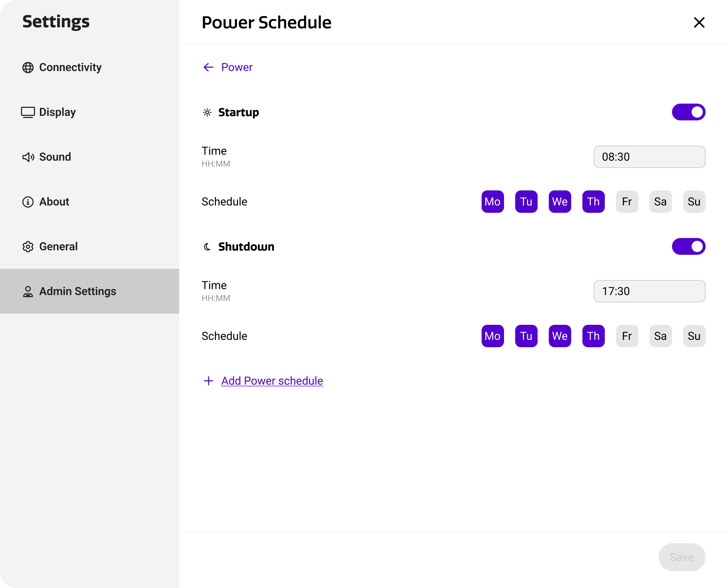Enable Sunday in Shutdown schedule
The width and height of the screenshot is (728, 588).
694,336
